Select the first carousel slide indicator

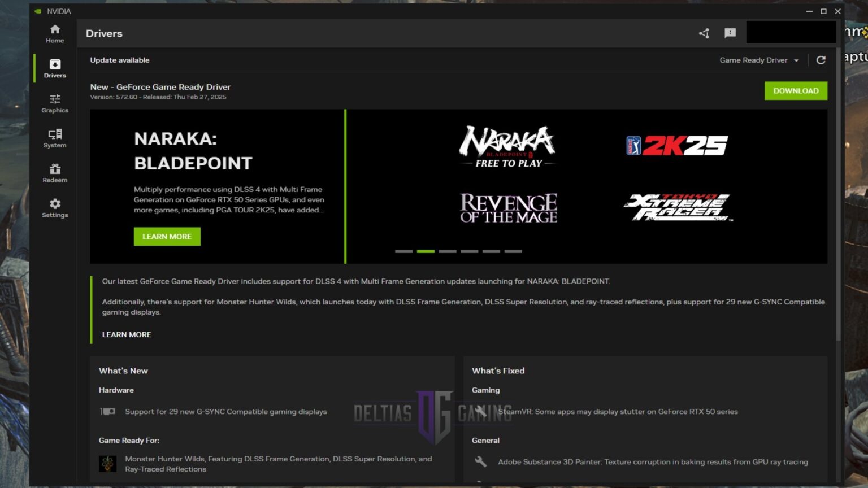pyautogui.click(x=403, y=251)
